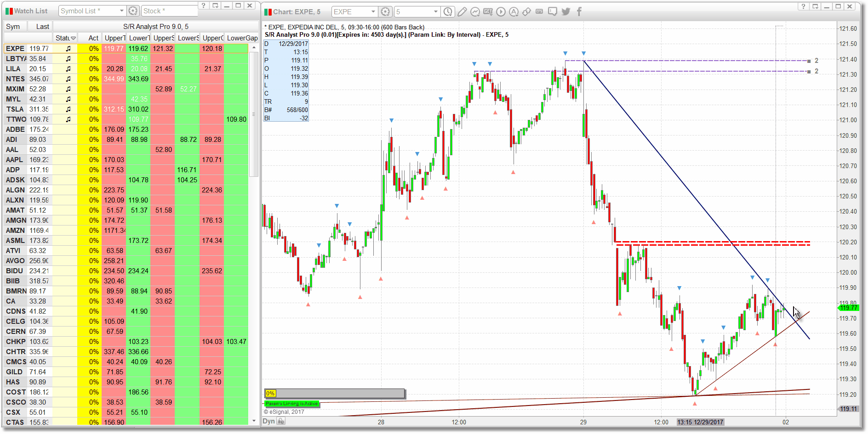
Task: Select the BIDU symbol row
Action: [x=126, y=271]
